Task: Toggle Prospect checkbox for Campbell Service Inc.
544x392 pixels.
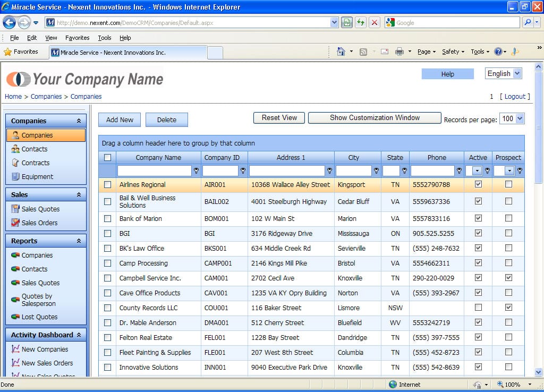Action: point(508,277)
